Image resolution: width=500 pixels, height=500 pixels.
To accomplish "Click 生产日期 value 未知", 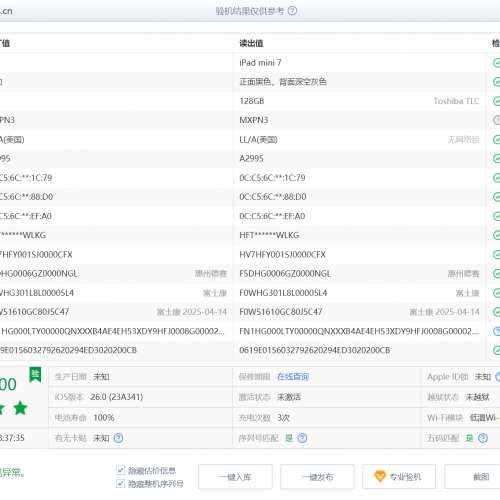I will 101,377.
